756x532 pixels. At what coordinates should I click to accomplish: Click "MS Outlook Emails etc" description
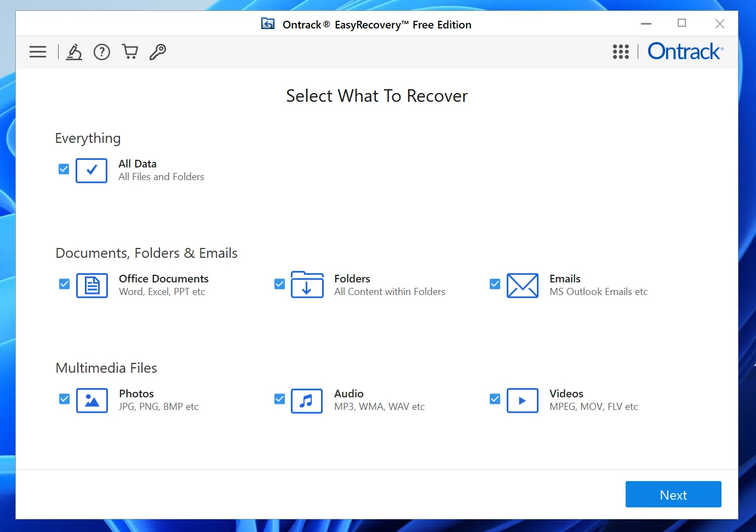coord(598,292)
